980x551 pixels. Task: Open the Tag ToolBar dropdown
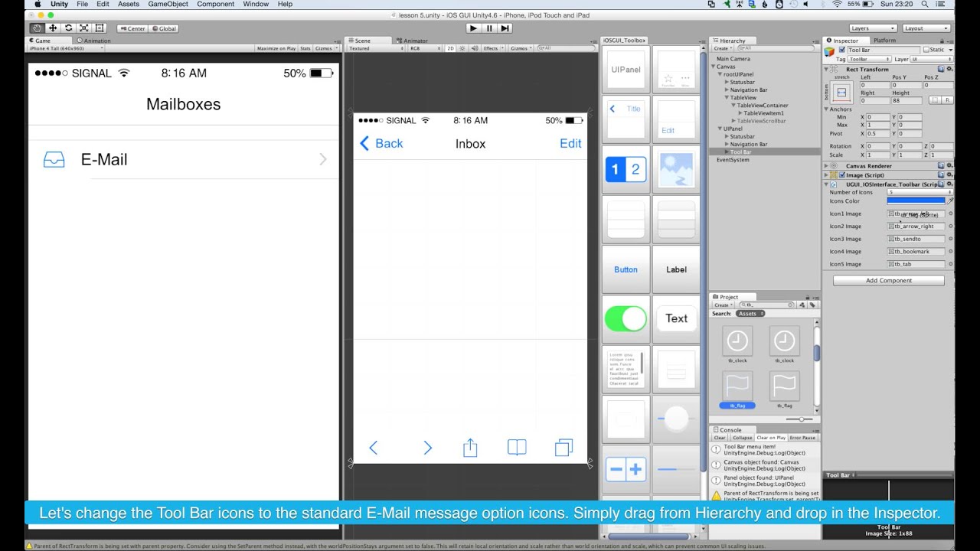coord(869,59)
